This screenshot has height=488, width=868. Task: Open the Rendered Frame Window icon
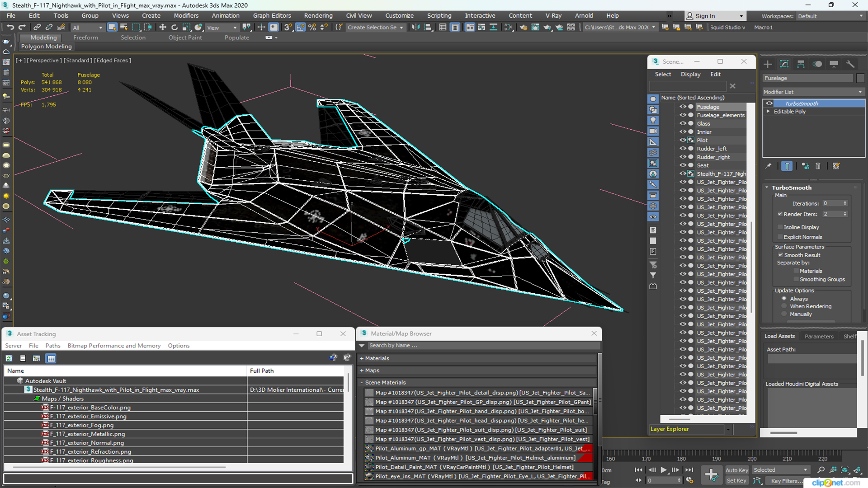(x=535, y=27)
